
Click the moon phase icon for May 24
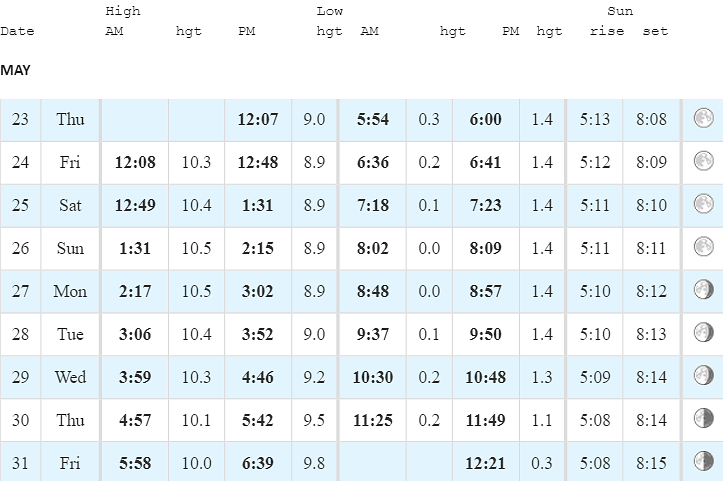(x=704, y=161)
